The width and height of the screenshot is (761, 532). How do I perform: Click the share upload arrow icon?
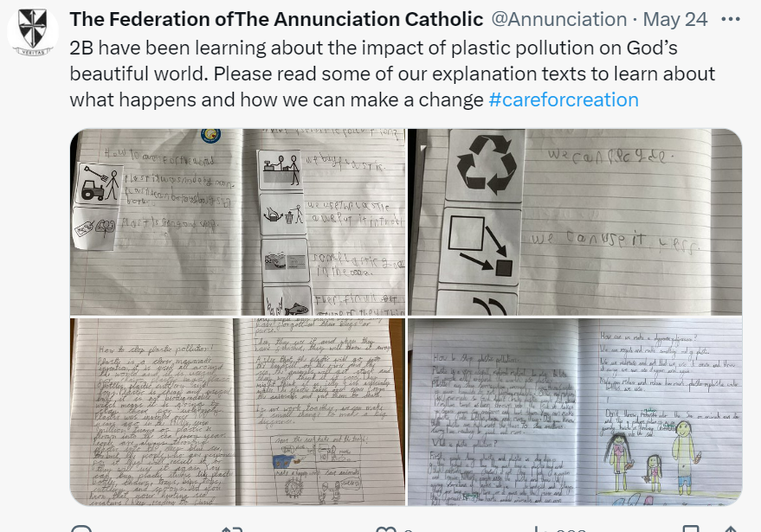click(730, 529)
